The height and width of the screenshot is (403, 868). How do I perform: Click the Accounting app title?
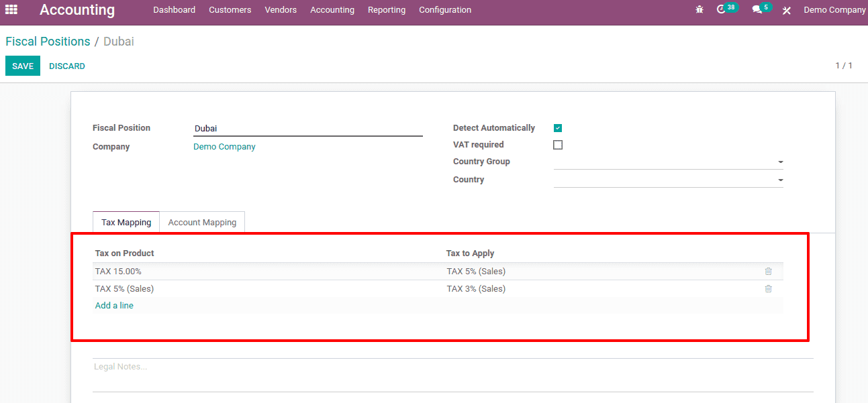77,10
